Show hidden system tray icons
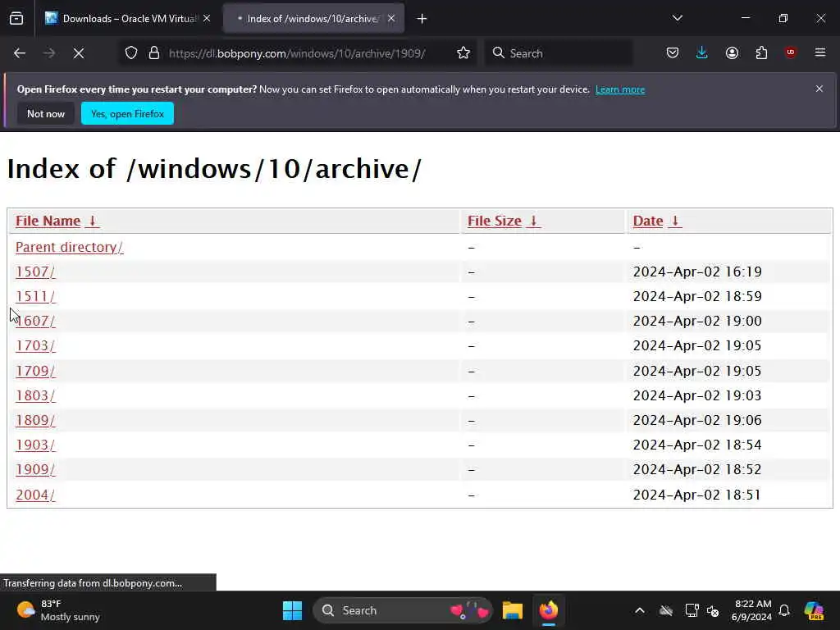840x630 pixels. [x=640, y=610]
